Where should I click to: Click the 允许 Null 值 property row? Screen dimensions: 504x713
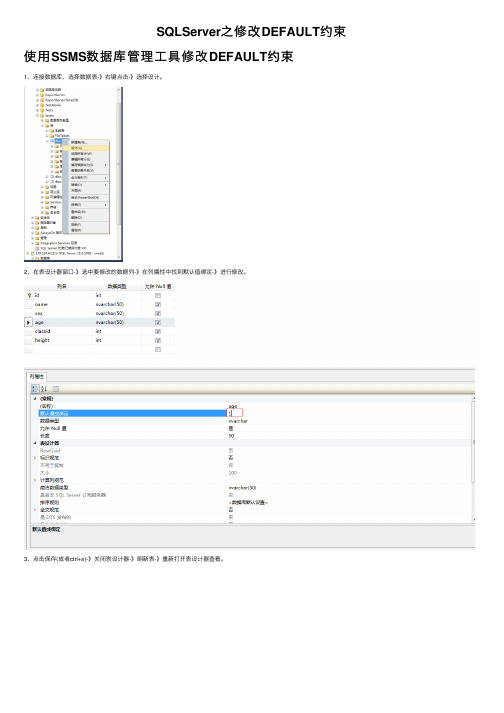pyautogui.click(x=252, y=428)
